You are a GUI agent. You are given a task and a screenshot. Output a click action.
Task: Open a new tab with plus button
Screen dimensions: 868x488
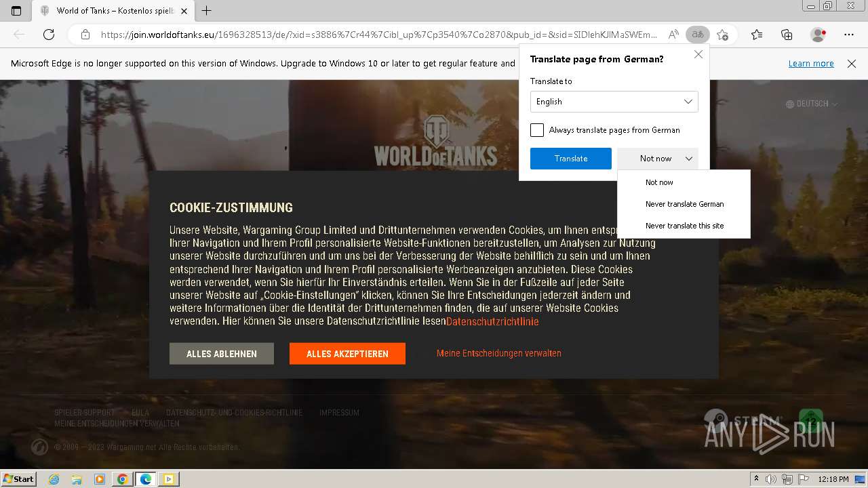(207, 10)
